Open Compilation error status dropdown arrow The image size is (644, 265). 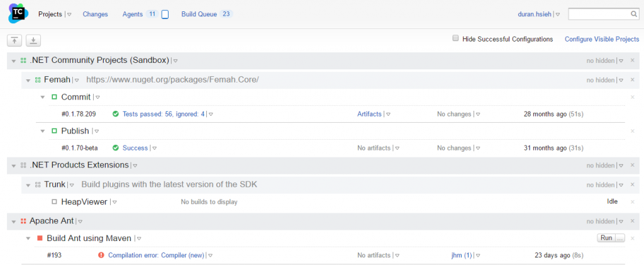210,256
